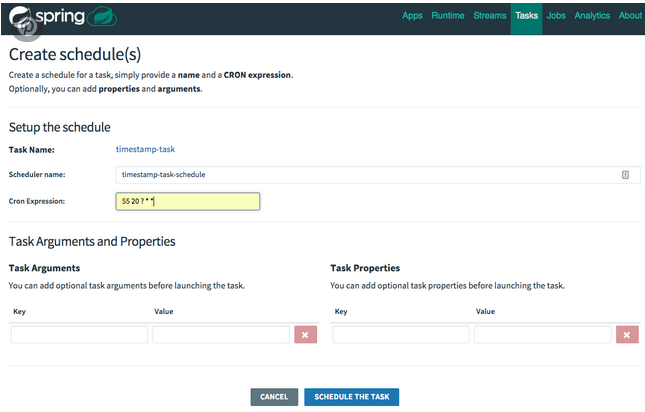Click the Task Arguments Value field
The width and height of the screenshot is (645, 412).
(221, 335)
